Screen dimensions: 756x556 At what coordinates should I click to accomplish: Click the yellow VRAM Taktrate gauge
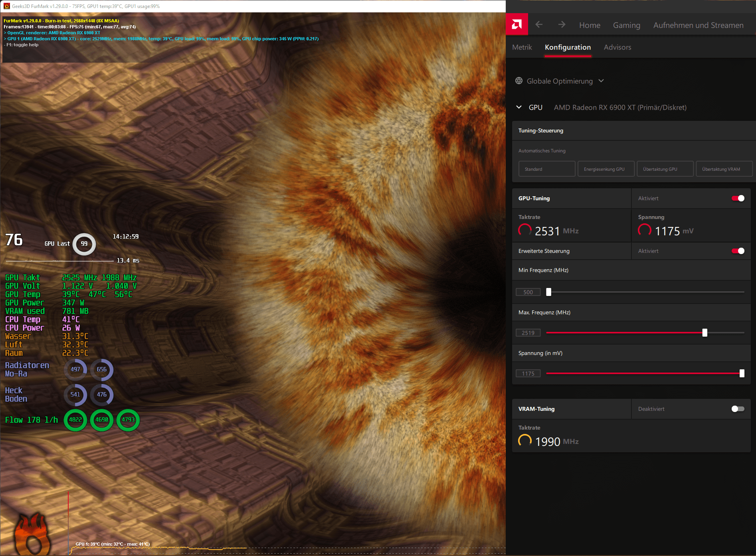pyautogui.click(x=524, y=441)
